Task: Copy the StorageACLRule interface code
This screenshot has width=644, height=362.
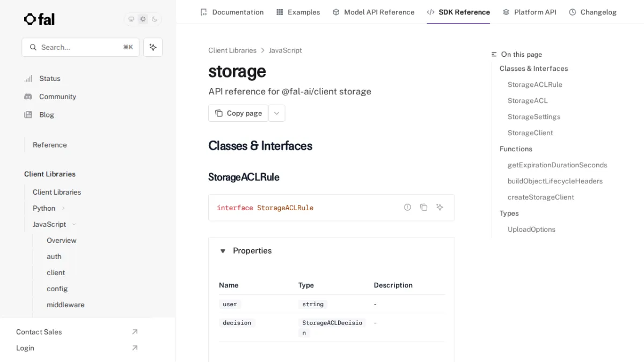Action: click(423, 207)
